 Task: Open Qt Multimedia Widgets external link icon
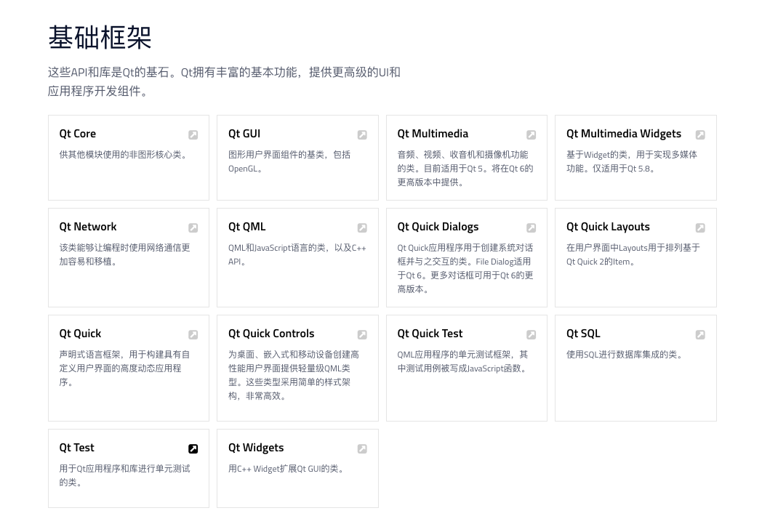[700, 134]
